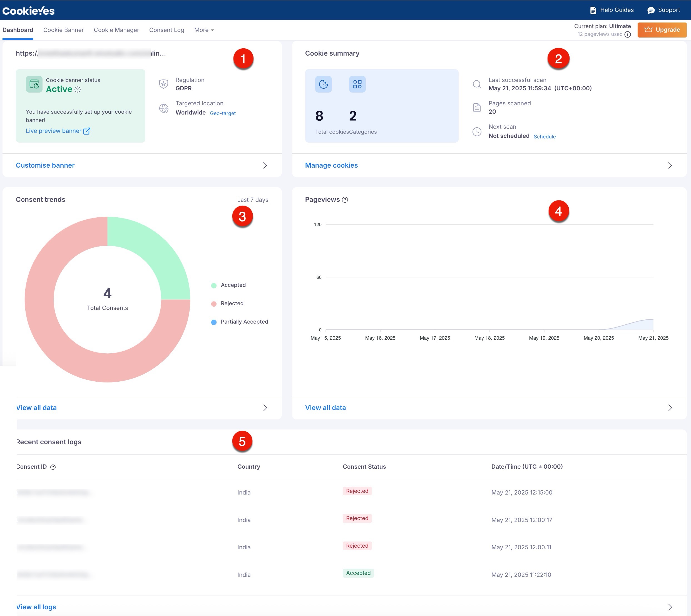This screenshot has height=616, width=691.
Task: Click the categories grid icon
Action: point(357,84)
